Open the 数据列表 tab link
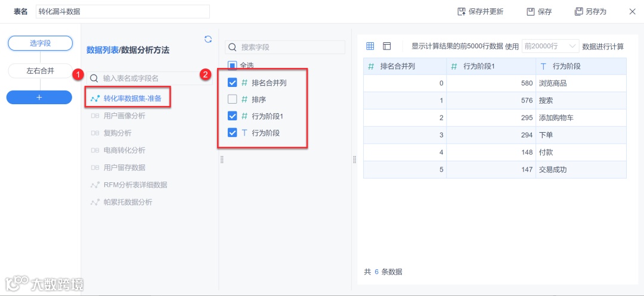This screenshot has width=644, height=296. tap(103, 50)
